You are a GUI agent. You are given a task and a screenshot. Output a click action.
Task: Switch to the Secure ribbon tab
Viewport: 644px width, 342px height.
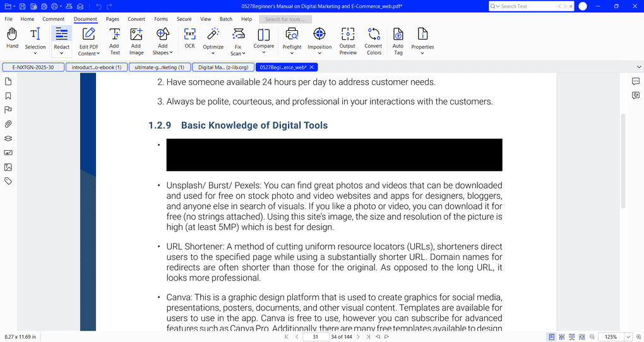tap(184, 19)
